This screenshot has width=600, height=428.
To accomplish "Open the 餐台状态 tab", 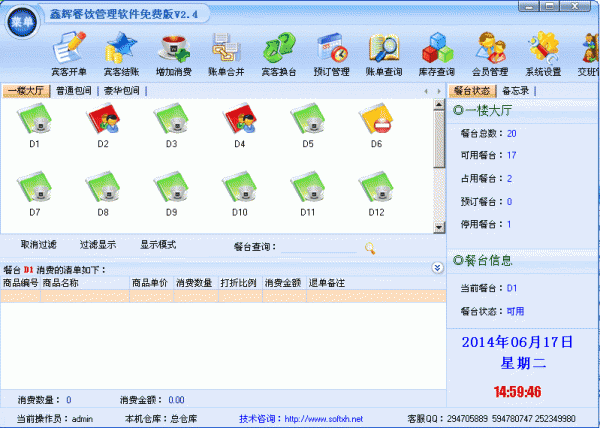I will 472,91.
